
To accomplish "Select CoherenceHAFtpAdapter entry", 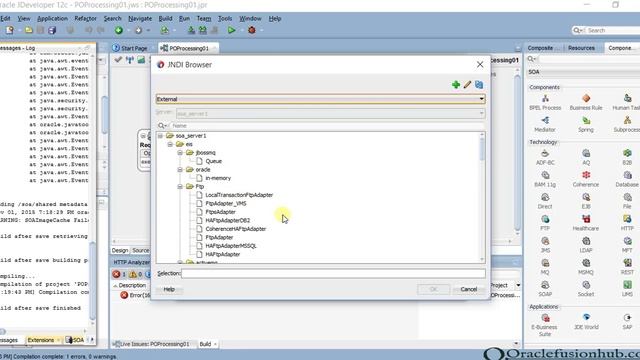I will point(236,229).
